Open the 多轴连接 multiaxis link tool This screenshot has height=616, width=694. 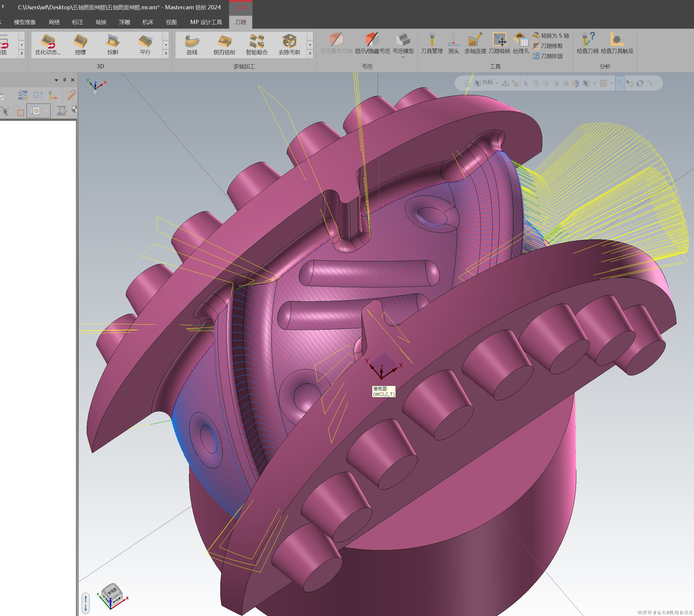tap(475, 43)
